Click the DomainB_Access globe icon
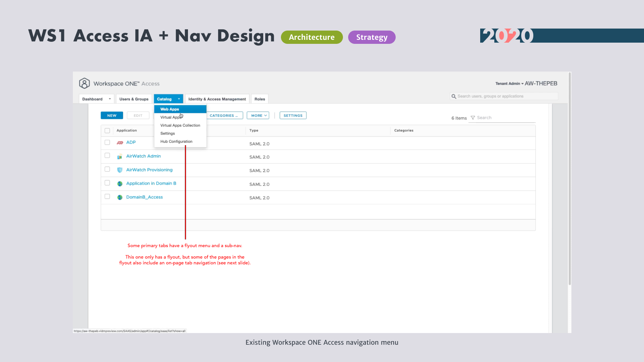The width and height of the screenshot is (644, 362). pyautogui.click(x=120, y=197)
